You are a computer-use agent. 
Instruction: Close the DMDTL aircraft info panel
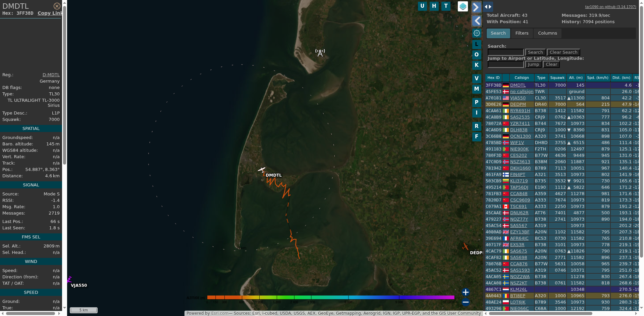pyautogui.click(x=57, y=6)
